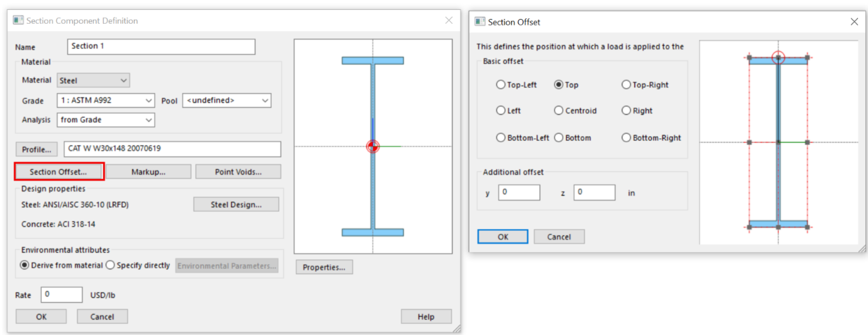Select the Left offset position
Screen dimensions: 868x335
pos(501,110)
